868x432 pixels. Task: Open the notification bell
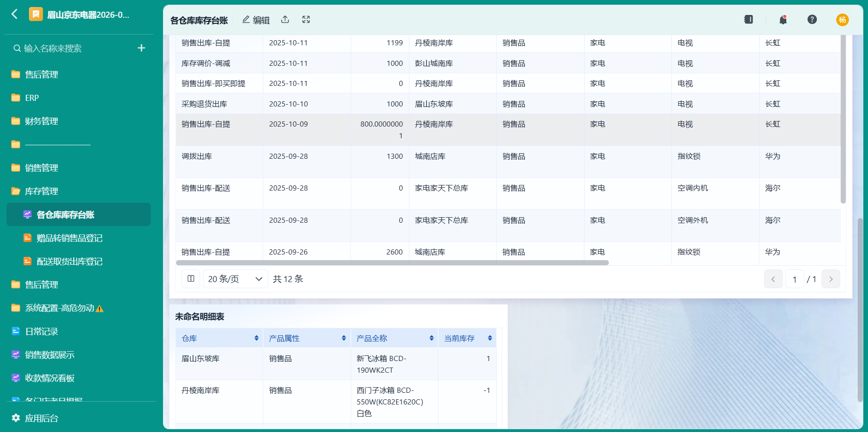click(x=783, y=20)
